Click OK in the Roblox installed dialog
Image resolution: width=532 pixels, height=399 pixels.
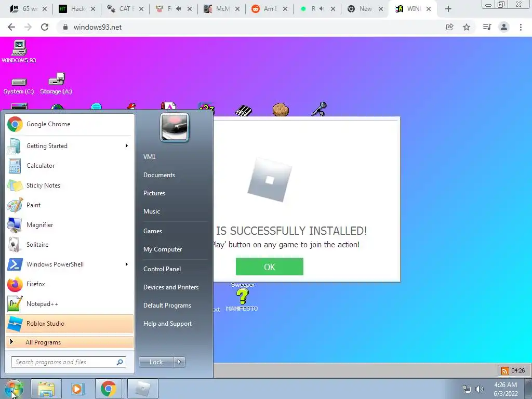click(270, 267)
